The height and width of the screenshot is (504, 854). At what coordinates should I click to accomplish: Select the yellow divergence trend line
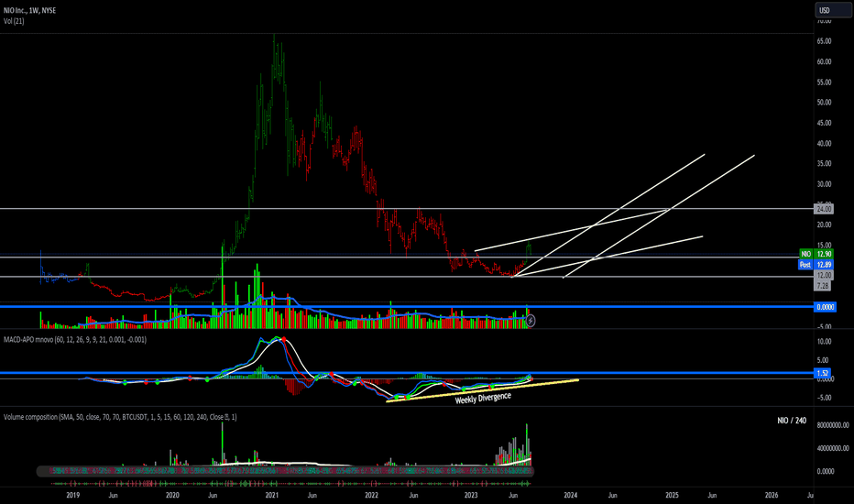tap(482, 390)
